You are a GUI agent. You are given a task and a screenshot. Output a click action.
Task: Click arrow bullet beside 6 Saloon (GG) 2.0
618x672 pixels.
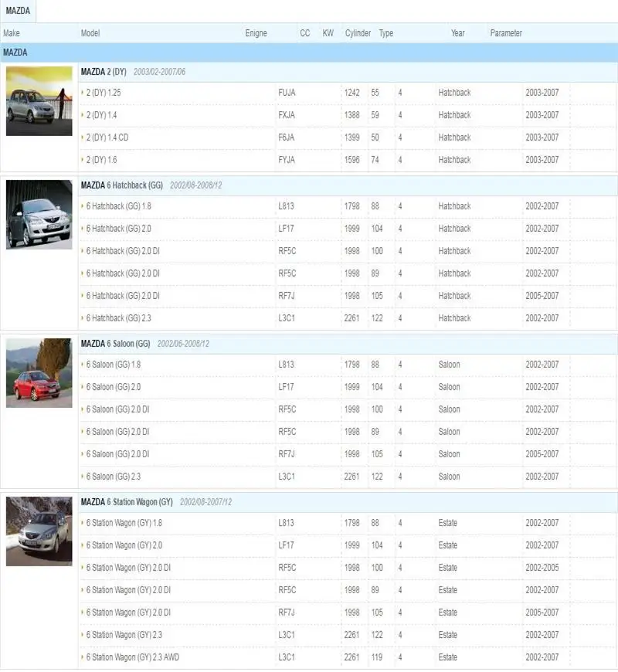coord(83,386)
